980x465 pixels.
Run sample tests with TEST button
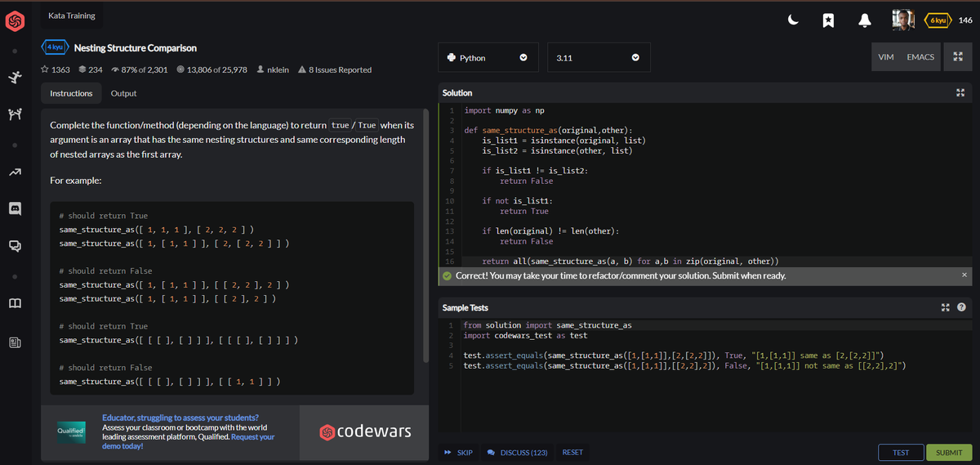click(x=901, y=452)
